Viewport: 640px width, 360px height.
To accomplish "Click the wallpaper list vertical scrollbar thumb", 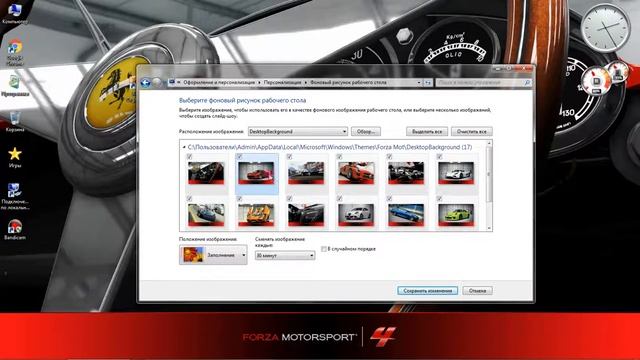I will coord(489,174).
